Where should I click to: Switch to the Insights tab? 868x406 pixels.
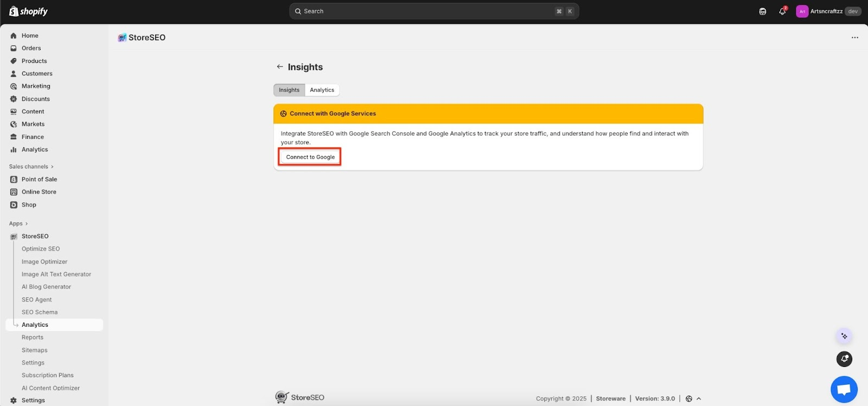tap(289, 90)
